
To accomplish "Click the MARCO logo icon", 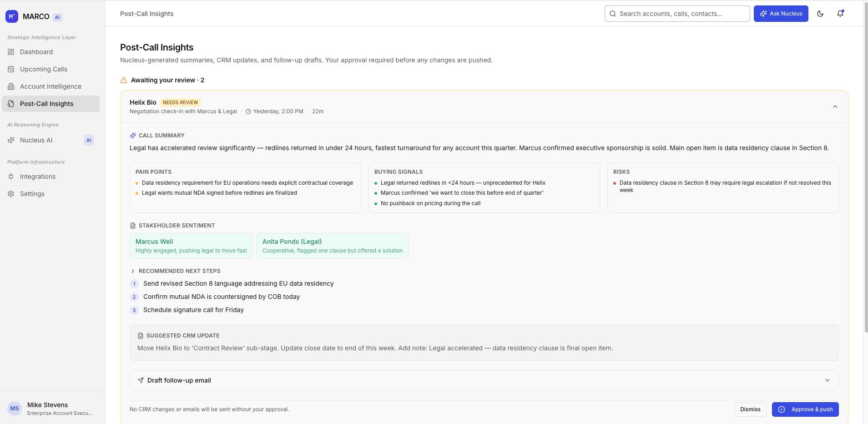I will click(x=12, y=16).
